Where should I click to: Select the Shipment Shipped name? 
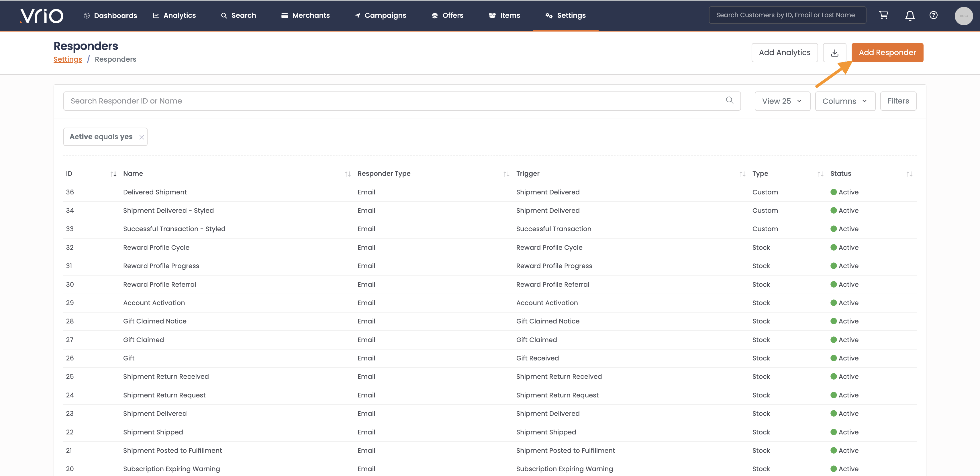[x=153, y=432]
